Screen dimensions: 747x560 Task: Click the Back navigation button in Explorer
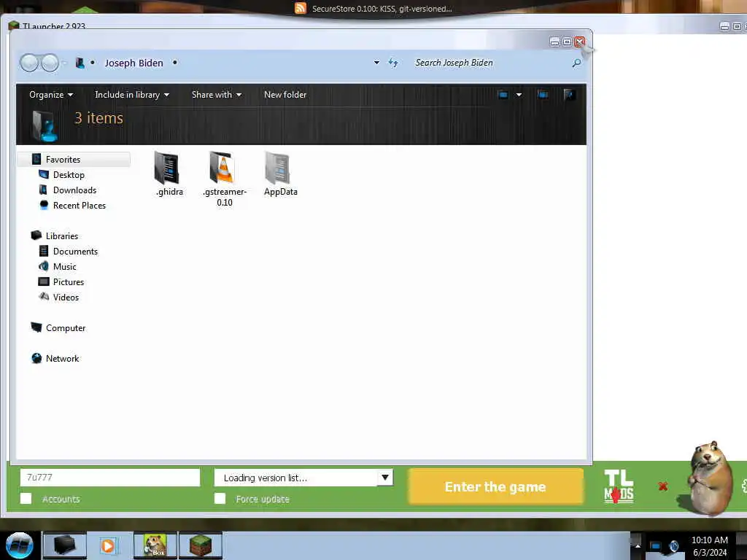coord(29,63)
